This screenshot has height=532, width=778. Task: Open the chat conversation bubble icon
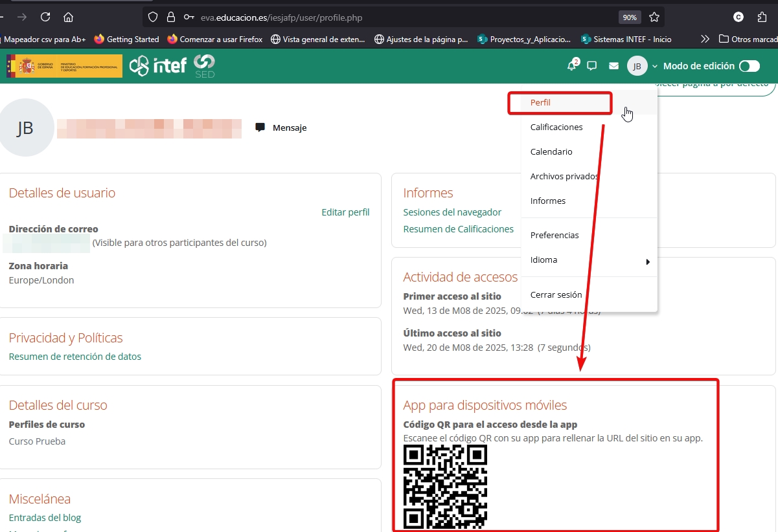(x=591, y=65)
